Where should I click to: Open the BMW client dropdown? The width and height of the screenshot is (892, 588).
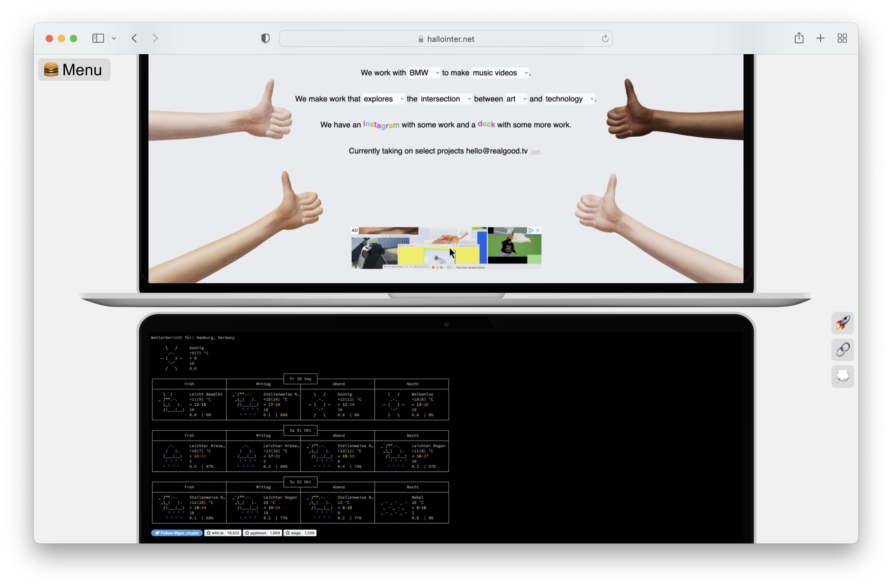pyautogui.click(x=424, y=73)
